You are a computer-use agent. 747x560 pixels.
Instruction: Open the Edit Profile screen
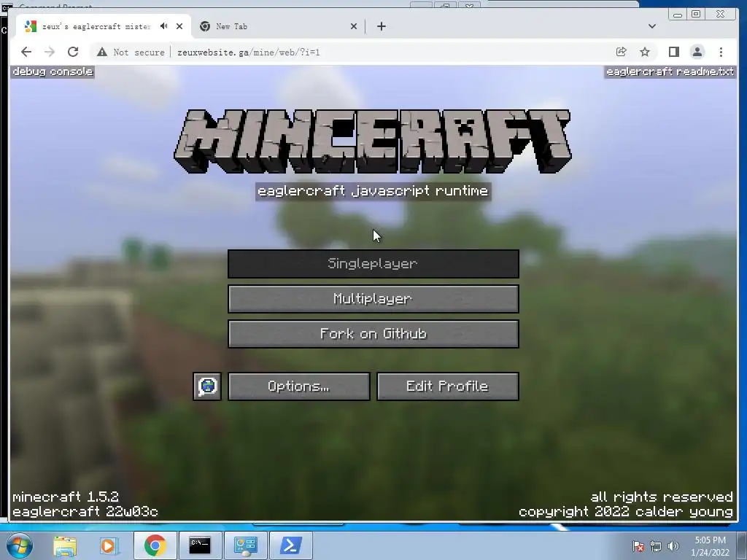[x=447, y=386]
